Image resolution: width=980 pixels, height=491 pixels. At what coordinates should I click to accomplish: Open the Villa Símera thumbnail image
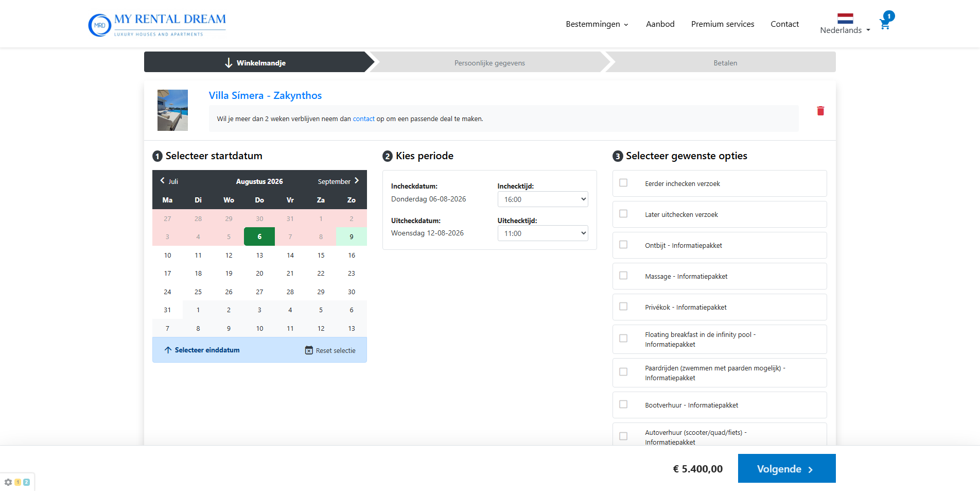(172, 110)
